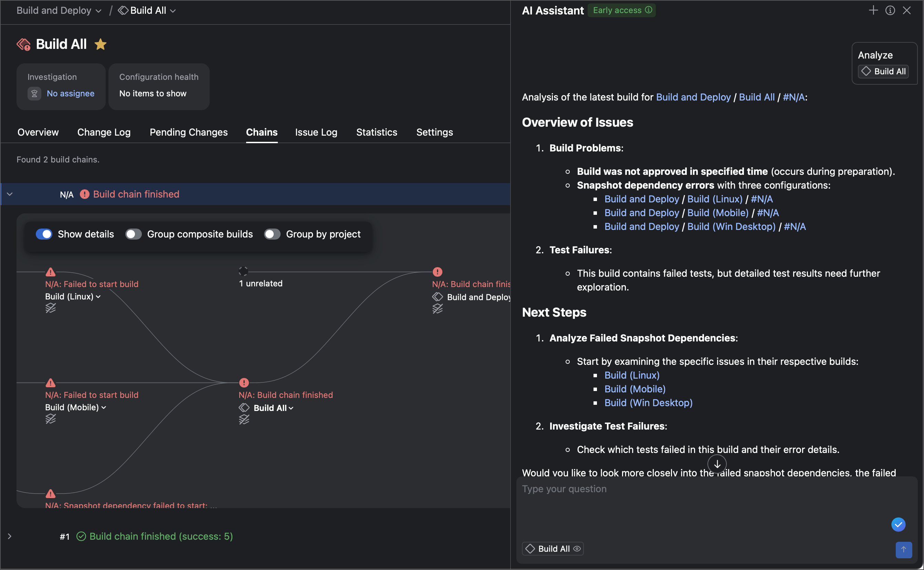Enable the Group by project toggle
Screen dimensions: 924x570
point(272,234)
